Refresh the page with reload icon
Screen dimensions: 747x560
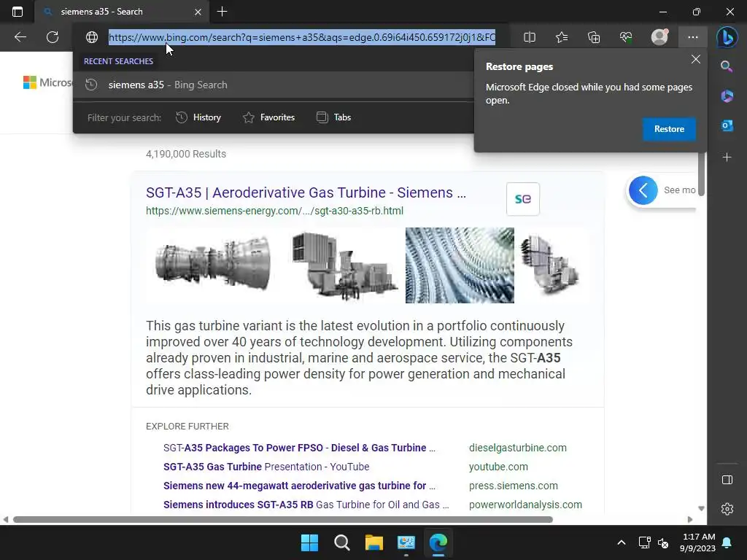coord(53,37)
